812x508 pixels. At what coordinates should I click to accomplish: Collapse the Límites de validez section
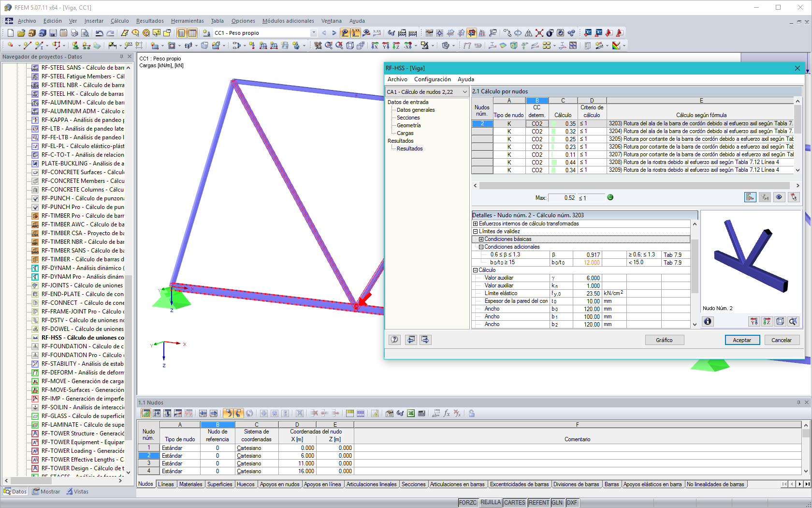tap(475, 231)
